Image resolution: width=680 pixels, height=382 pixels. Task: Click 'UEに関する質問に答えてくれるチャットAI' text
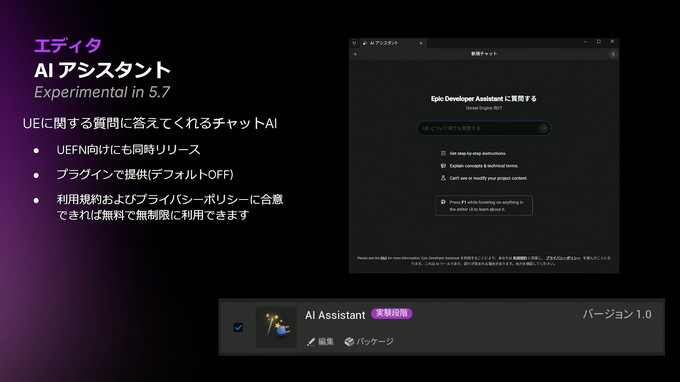click(x=150, y=123)
